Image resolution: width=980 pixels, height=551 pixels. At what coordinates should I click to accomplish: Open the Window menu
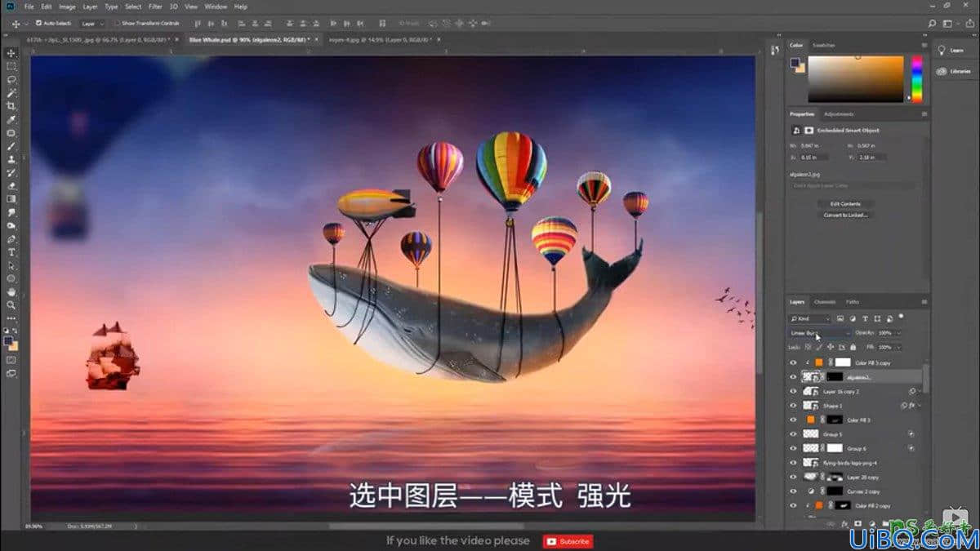point(216,7)
